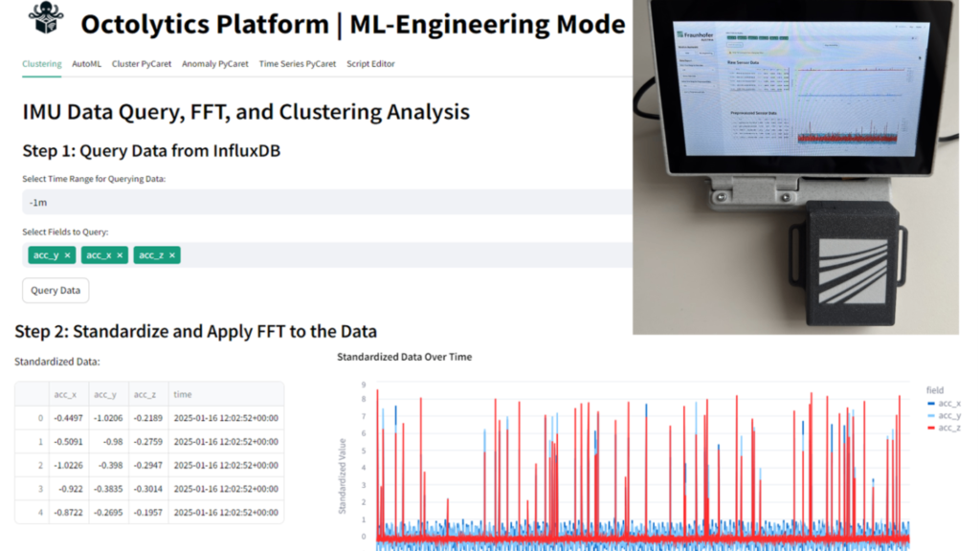The width and height of the screenshot is (980, 551).
Task: Open the field legend list on the chart
Action: pyautogui.click(x=935, y=389)
